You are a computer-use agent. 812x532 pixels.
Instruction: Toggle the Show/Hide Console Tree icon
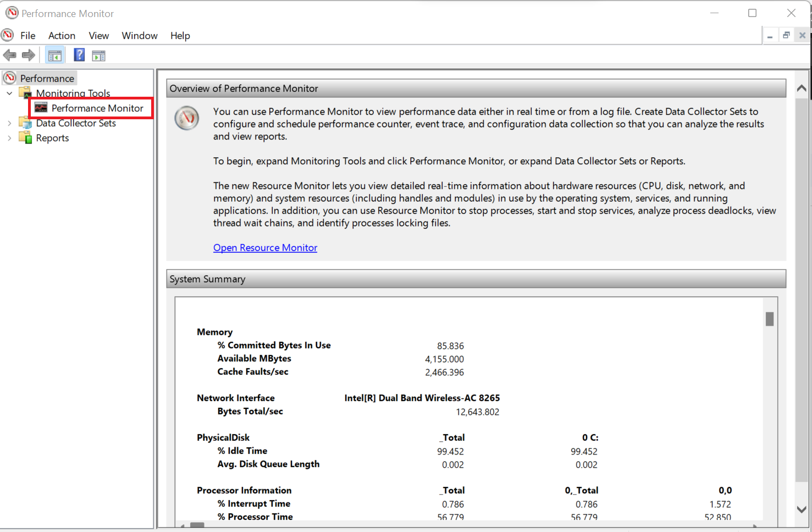pyautogui.click(x=55, y=56)
